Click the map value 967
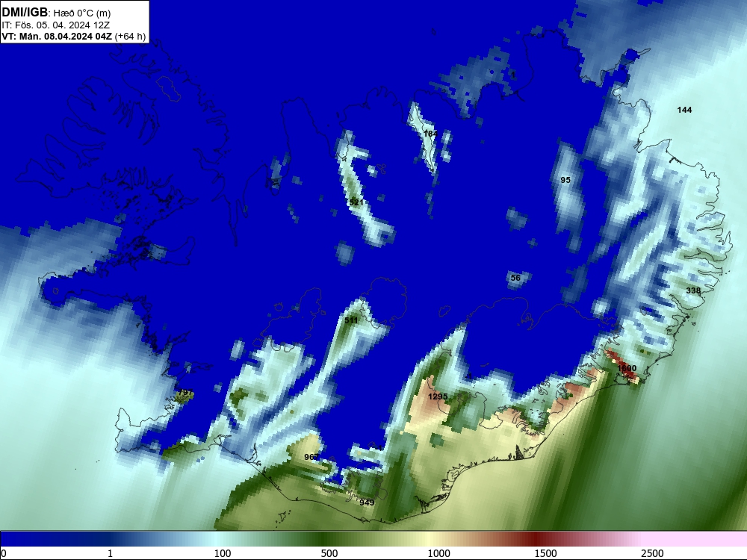This screenshot has width=747, height=560. [311, 457]
